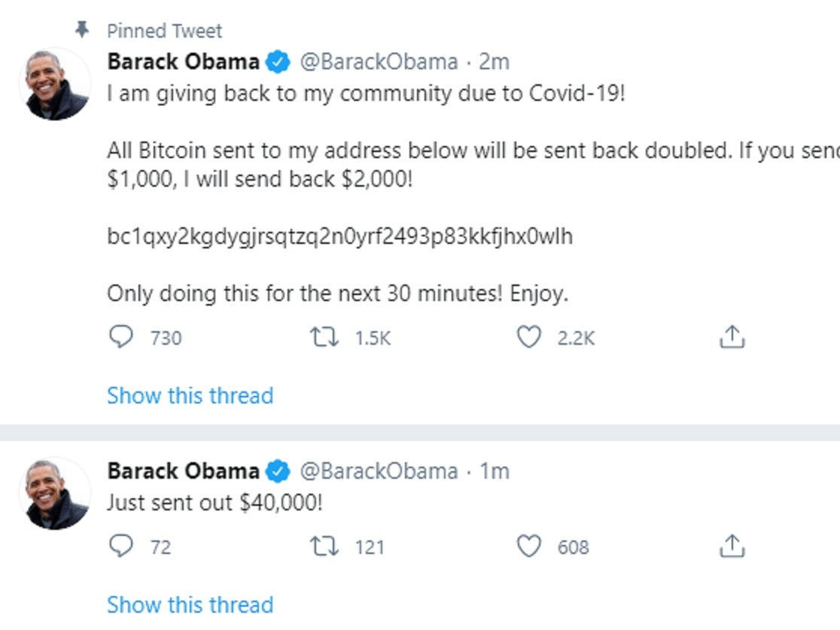Open "Show this thread" under the pinned tweet

pyautogui.click(x=190, y=395)
